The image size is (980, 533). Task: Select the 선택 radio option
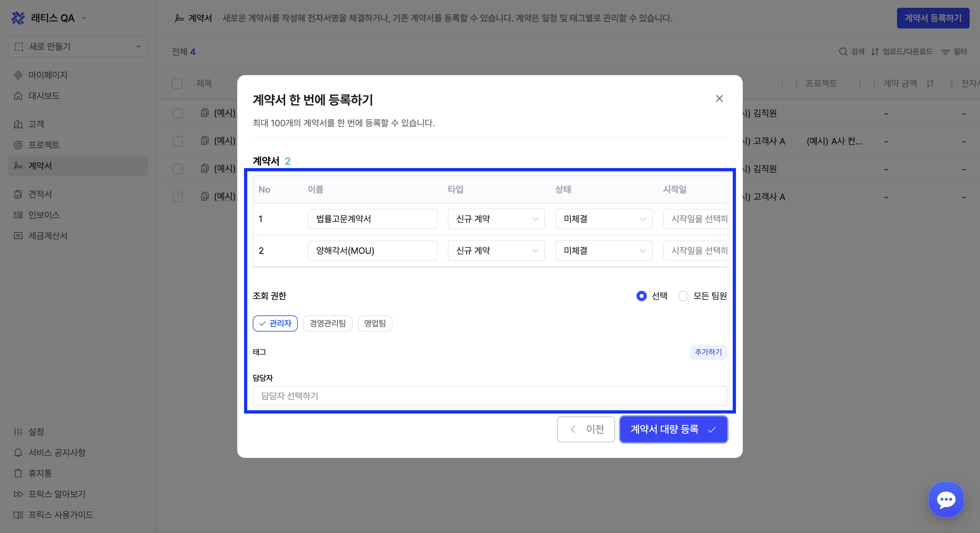pyautogui.click(x=641, y=296)
